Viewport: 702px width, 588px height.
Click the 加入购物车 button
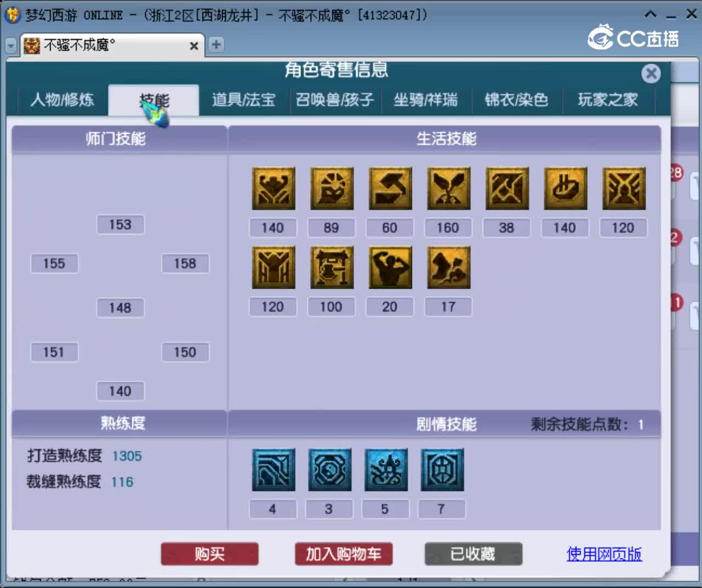343,554
